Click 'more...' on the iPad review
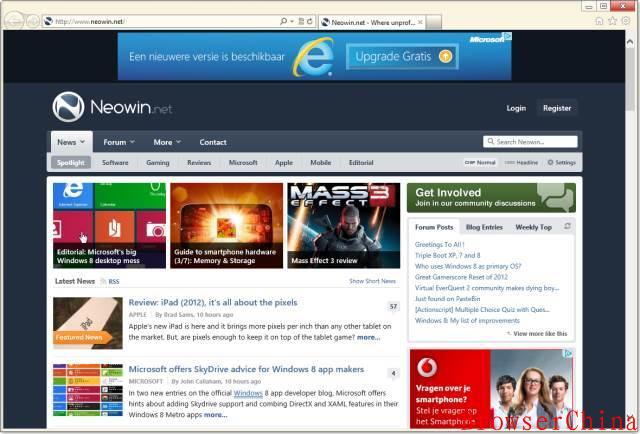This screenshot has width=640, height=434. coord(369,337)
